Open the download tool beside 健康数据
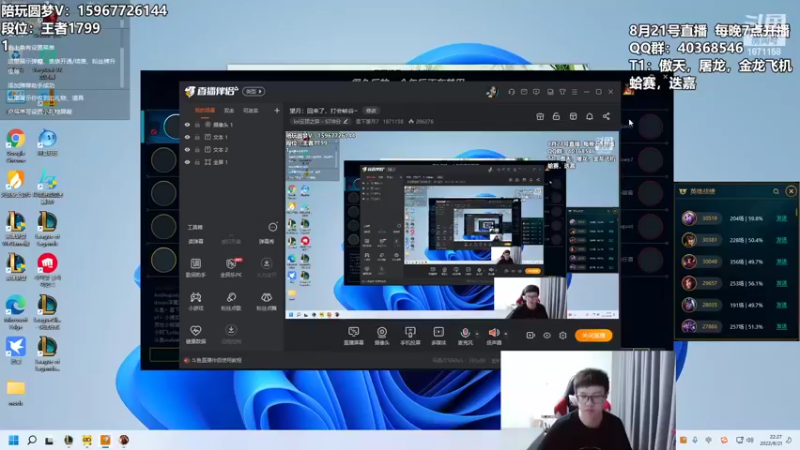This screenshot has width=800, height=450. pyautogui.click(x=231, y=334)
